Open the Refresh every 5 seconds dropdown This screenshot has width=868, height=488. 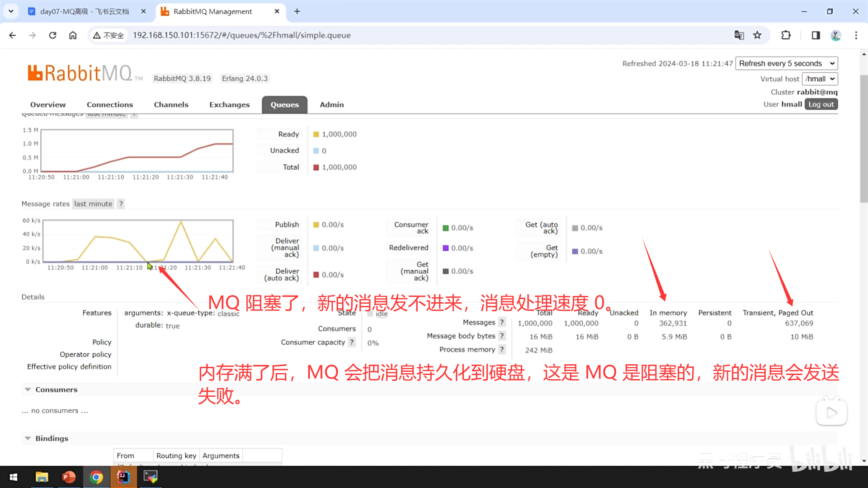(786, 63)
